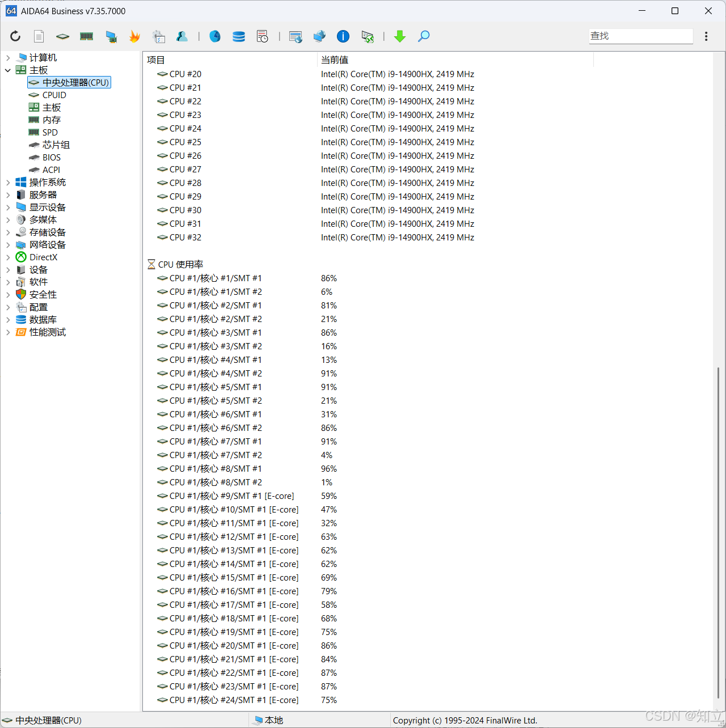Expand the 软件 tree node arrow
The width and height of the screenshot is (726, 728).
pos(8,282)
